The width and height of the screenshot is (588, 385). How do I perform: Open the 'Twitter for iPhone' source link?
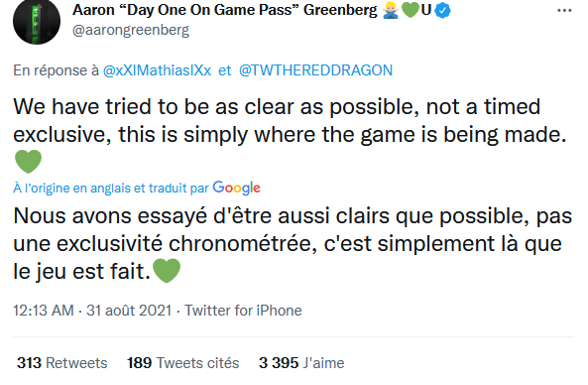pos(243,311)
